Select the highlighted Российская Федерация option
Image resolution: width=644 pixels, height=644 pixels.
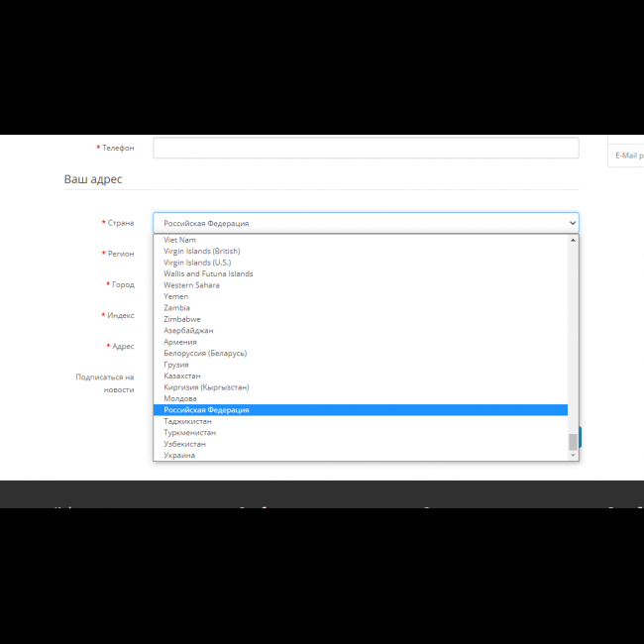pyautogui.click(x=206, y=410)
